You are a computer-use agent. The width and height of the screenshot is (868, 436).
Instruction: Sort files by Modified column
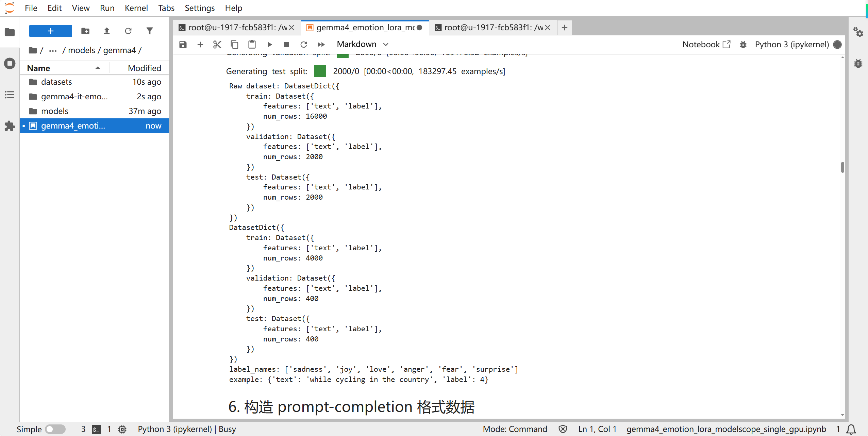click(x=139, y=68)
